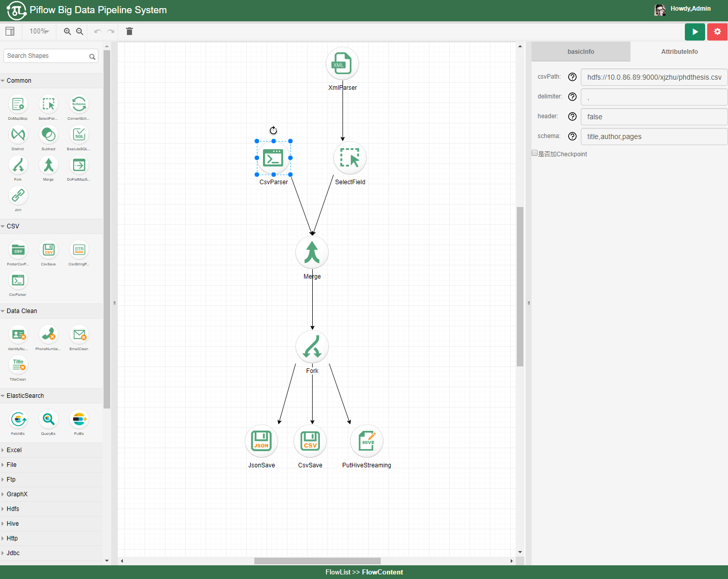Choose the Distinct shape icon
The height and width of the screenshot is (579, 728).
(x=18, y=135)
